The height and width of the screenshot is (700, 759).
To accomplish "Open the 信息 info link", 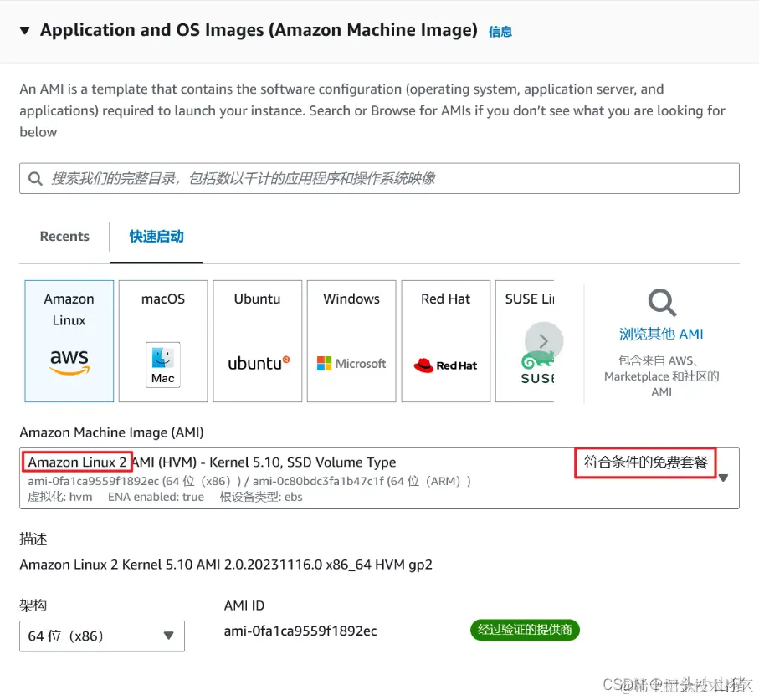I will pos(500,32).
